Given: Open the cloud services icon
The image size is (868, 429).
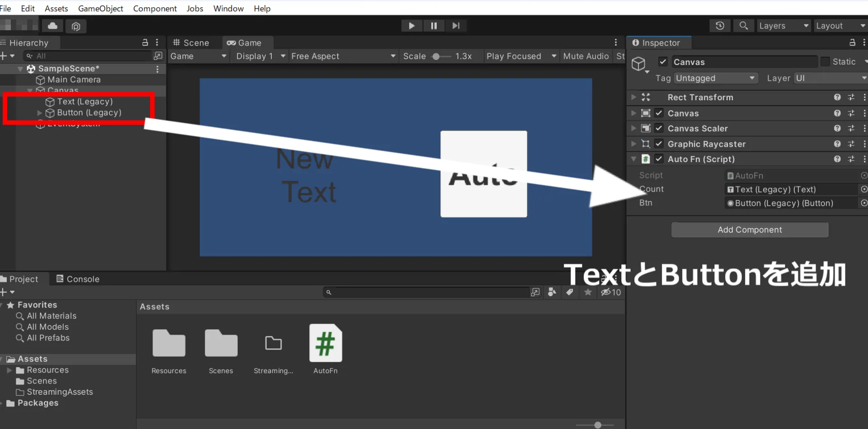Looking at the screenshot, I should point(53,26).
